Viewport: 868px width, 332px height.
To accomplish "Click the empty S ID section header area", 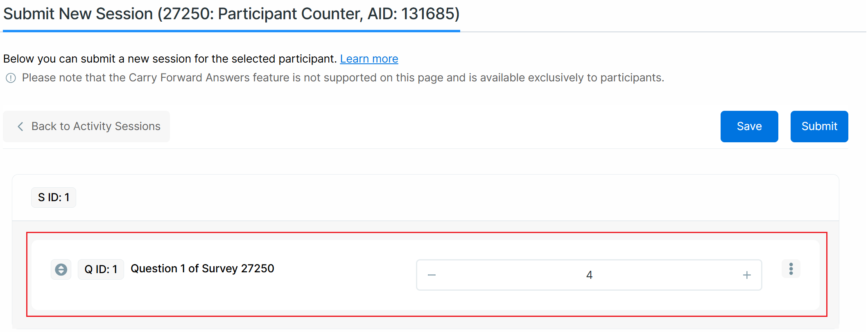I will [x=450, y=198].
